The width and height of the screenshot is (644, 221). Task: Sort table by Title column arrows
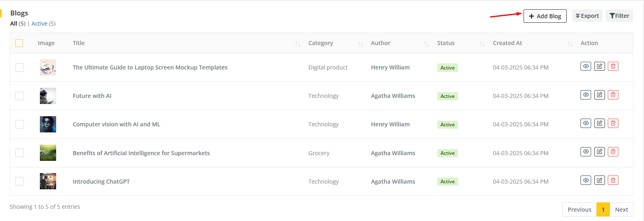point(297,44)
